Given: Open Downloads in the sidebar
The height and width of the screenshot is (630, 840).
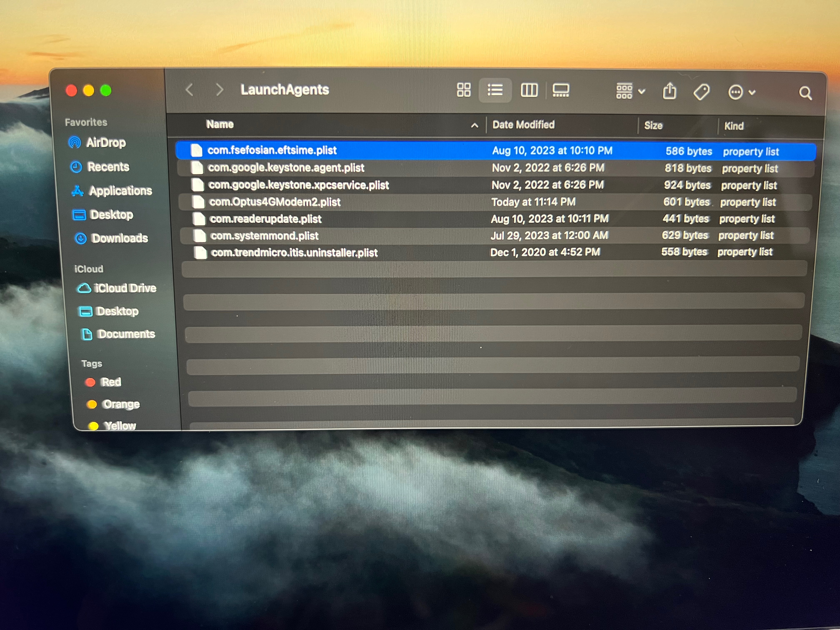Looking at the screenshot, I should (119, 238).
